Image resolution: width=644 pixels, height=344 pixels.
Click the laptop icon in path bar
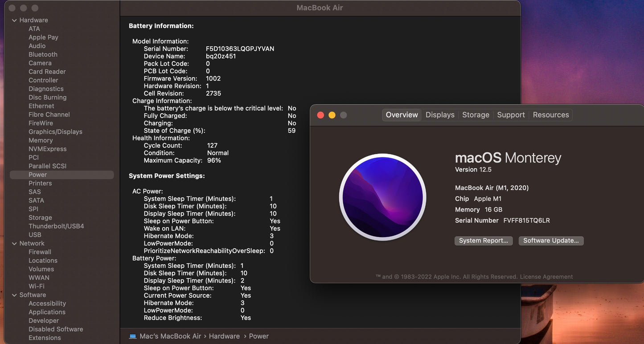coord(132,336)
